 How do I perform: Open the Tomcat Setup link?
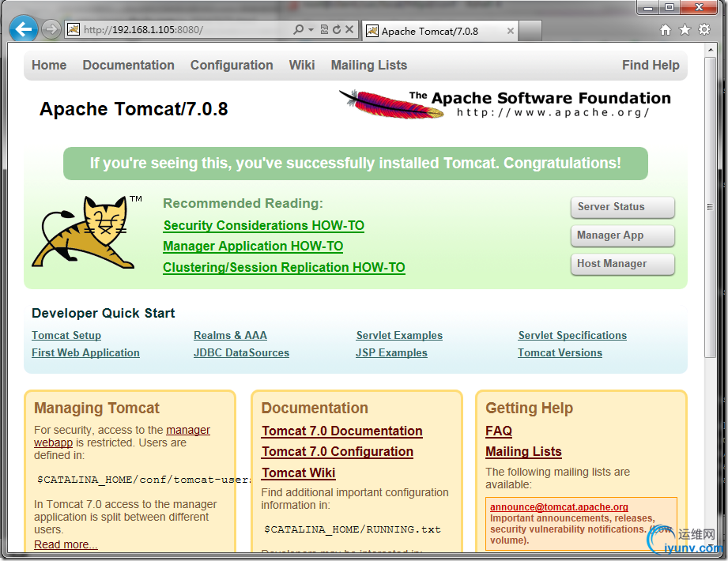[x=66, y=336]
